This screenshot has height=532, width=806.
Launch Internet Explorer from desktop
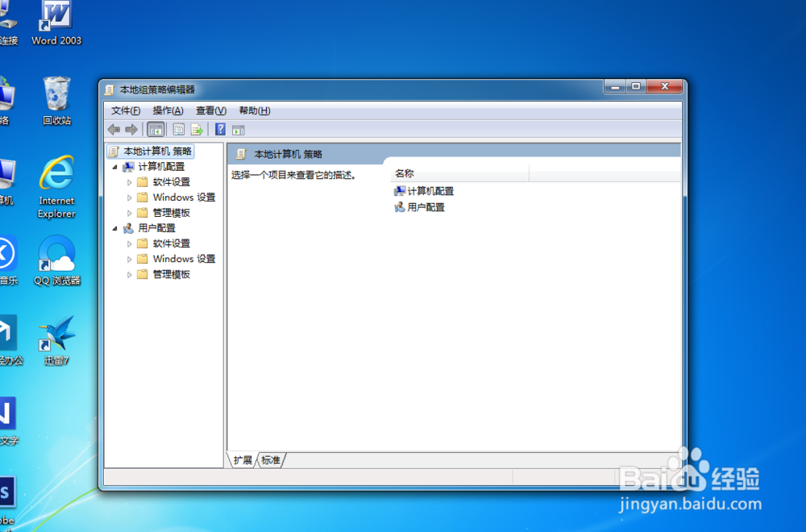56,186
